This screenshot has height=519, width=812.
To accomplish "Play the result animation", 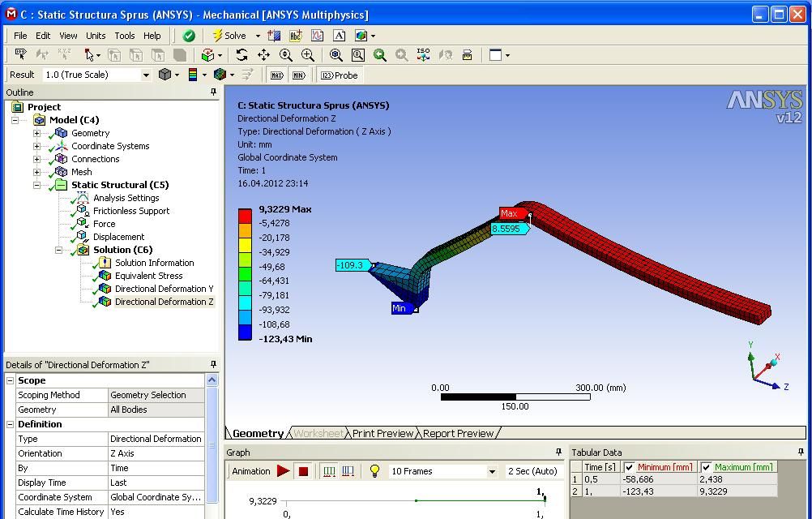I will pyautogui.click(x=283, y=471).
